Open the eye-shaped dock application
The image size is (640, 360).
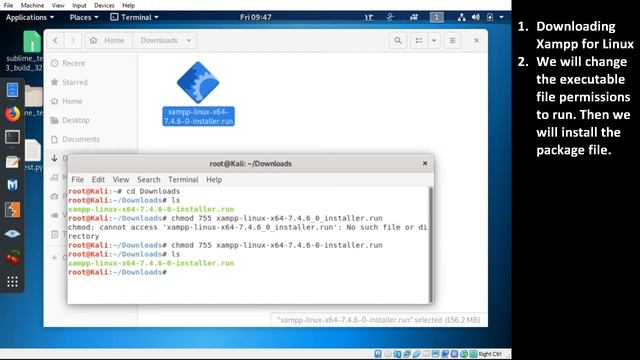coord(12,233)
